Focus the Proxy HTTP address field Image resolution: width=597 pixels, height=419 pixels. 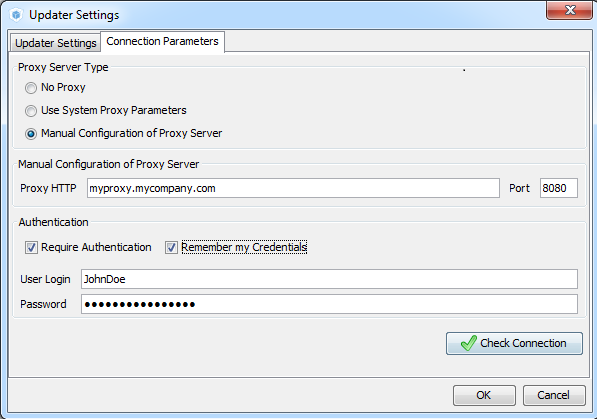pyautogui.click(x=293, y=188)
